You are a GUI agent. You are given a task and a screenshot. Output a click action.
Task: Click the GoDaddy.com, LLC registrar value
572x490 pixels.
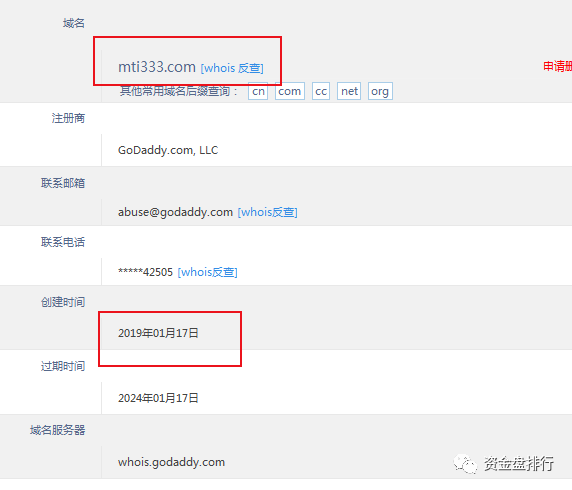click(x=168, y=150)
